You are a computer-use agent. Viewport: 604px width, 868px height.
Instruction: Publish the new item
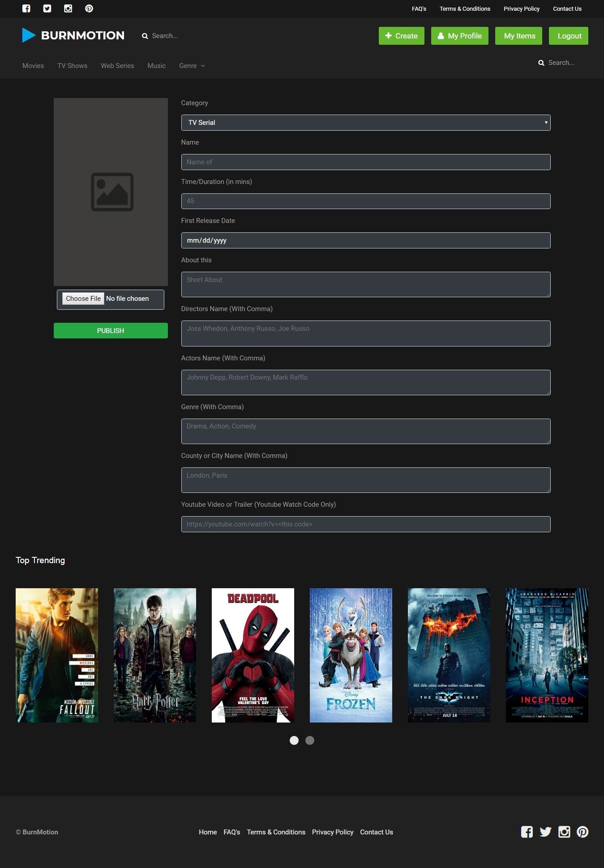click(x=111, y=331)
